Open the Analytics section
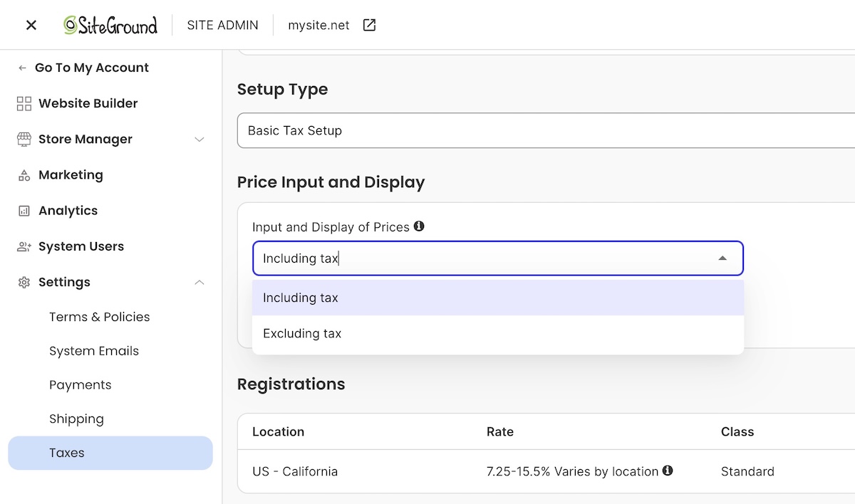The image size is (855, 504). click(68, 211)
